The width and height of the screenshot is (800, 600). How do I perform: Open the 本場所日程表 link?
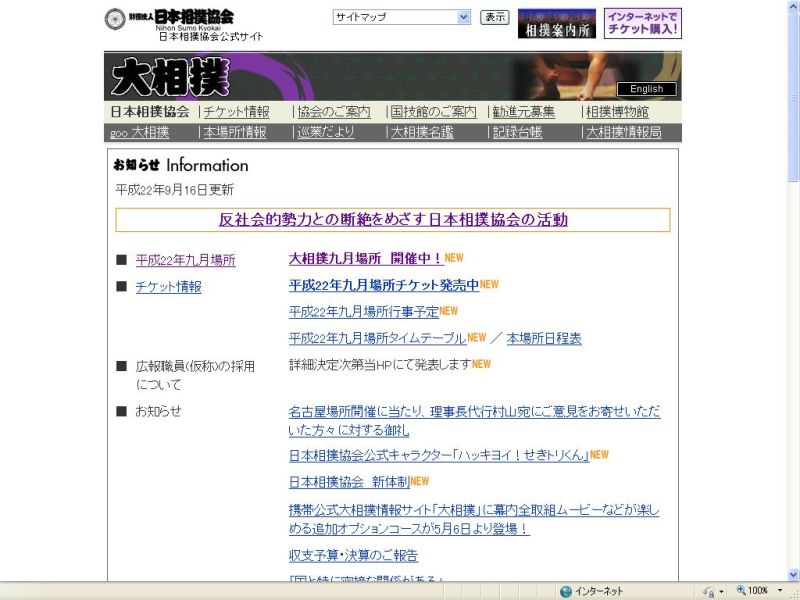coord(544,338)
